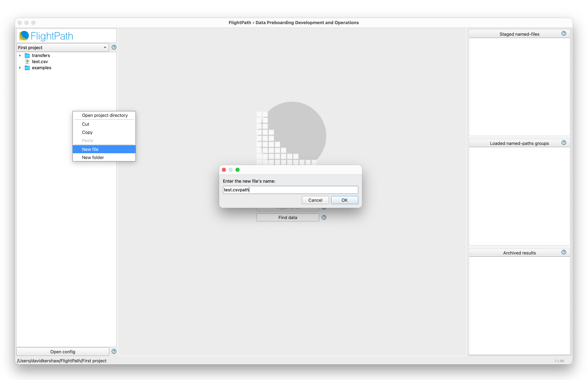
Task: Open the First project dropdown
Action: (63, 47)
